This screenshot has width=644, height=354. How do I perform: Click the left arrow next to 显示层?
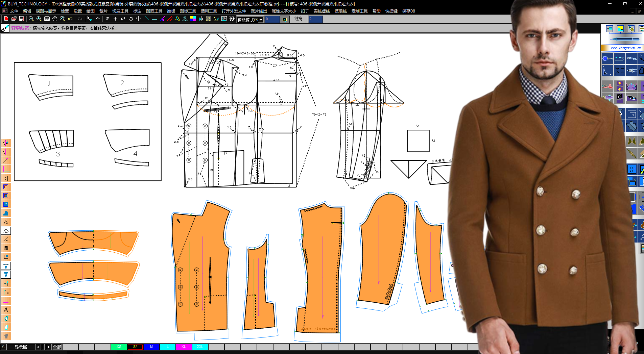(38, 347)
